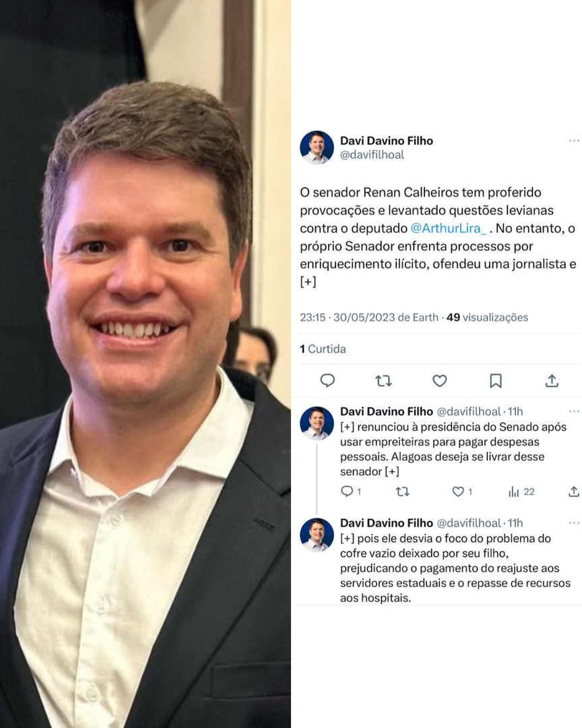Open three-dot menu on first reply
The image size is (582, 728).
pos(574,411)
